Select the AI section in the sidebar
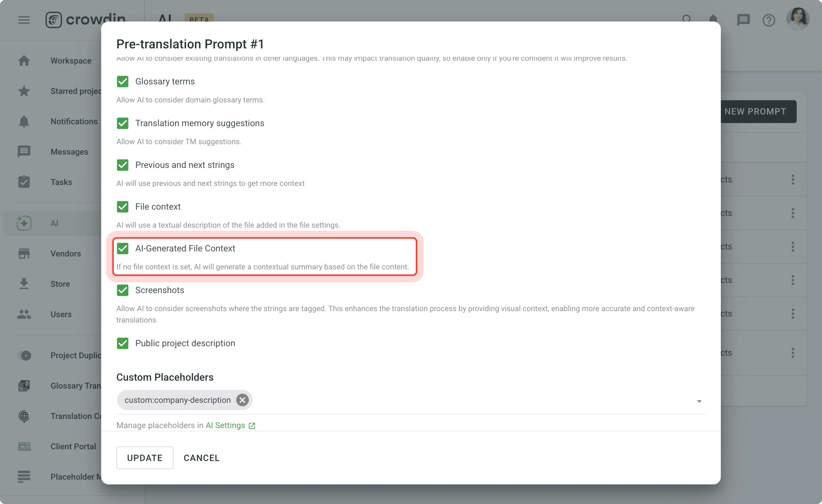Viewport: 822px width, 504px height. click(x=23, y=223)
